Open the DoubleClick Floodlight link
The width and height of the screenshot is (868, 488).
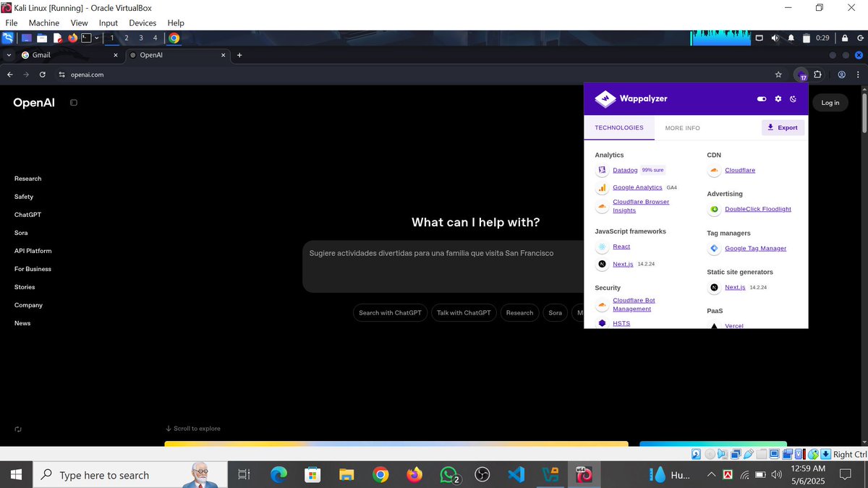pos(758,209)
